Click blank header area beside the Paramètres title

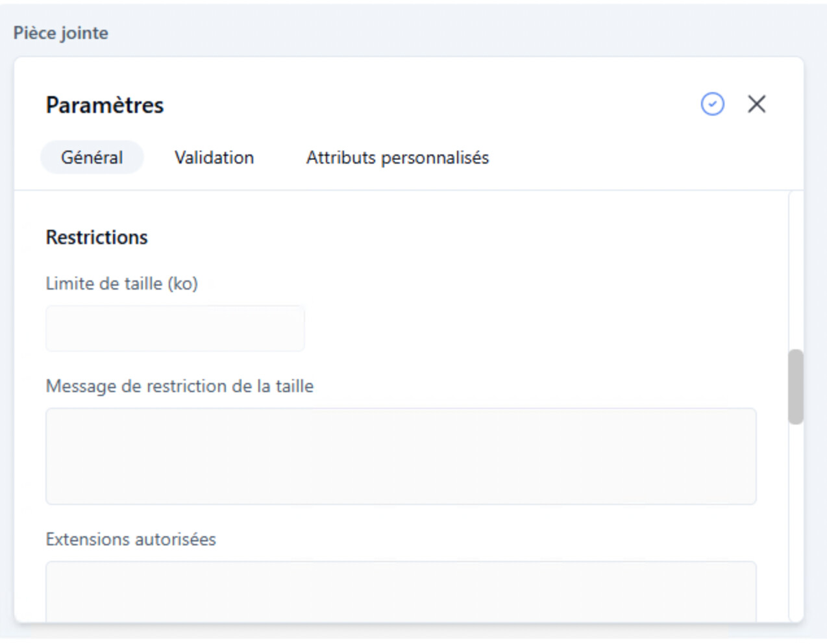coord(422,105)
